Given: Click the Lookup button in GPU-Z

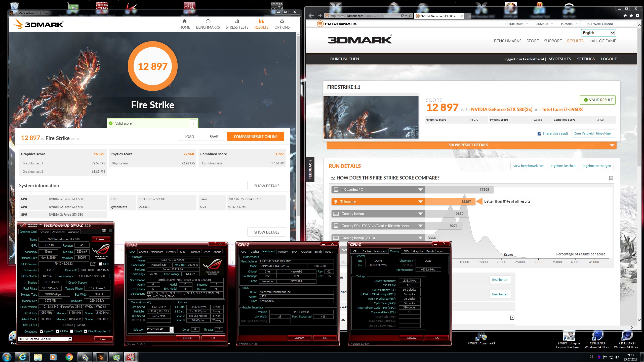Looking at the screenshot, I should tap(101, 239).
